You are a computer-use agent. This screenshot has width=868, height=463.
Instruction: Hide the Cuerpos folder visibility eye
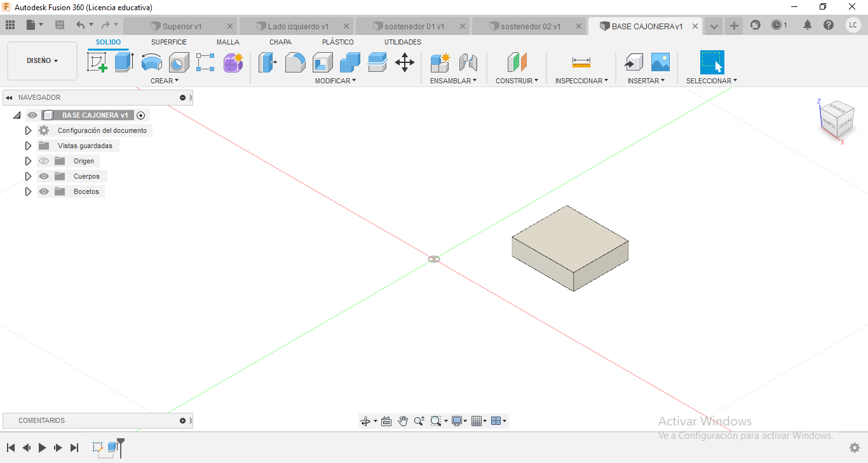44,176
